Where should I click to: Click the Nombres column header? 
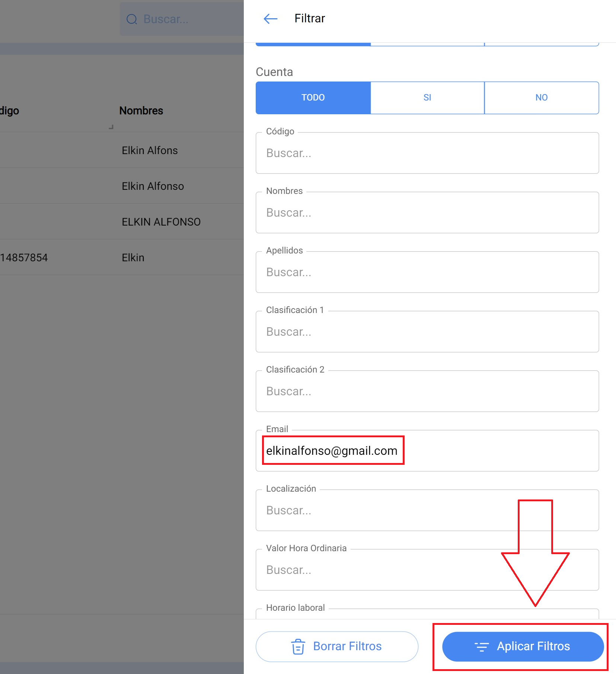click(141, 111)
